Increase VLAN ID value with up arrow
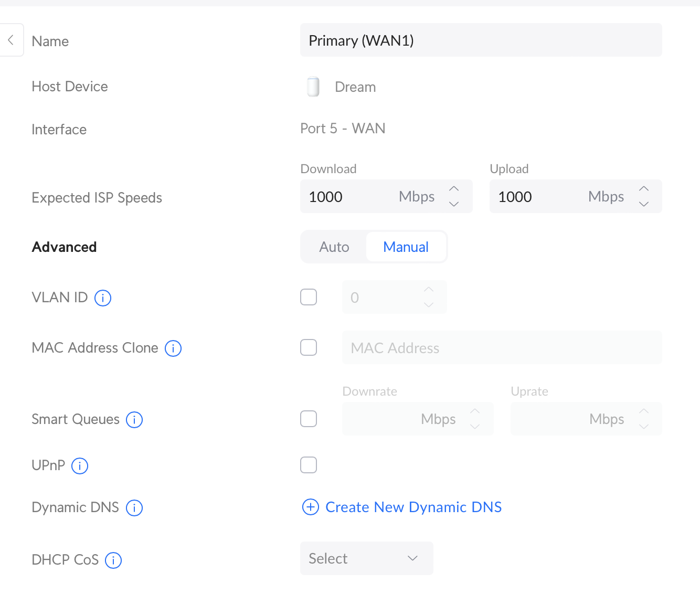 click(429, 290)
